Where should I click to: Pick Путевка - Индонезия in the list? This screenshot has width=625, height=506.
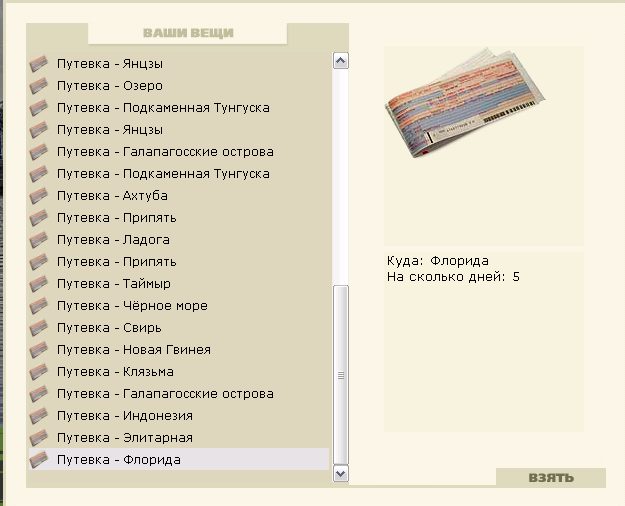[x=179, y=416]
